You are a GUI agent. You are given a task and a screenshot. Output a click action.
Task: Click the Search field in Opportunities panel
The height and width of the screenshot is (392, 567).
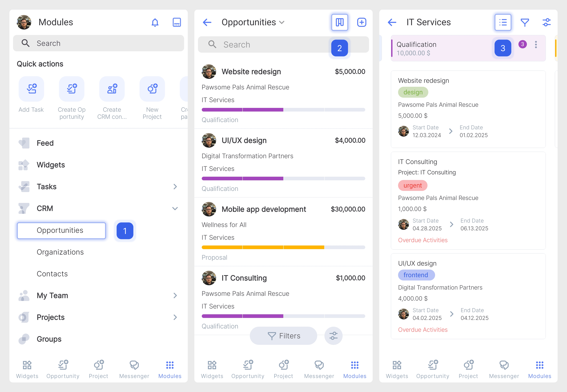(x=283, y=44)
